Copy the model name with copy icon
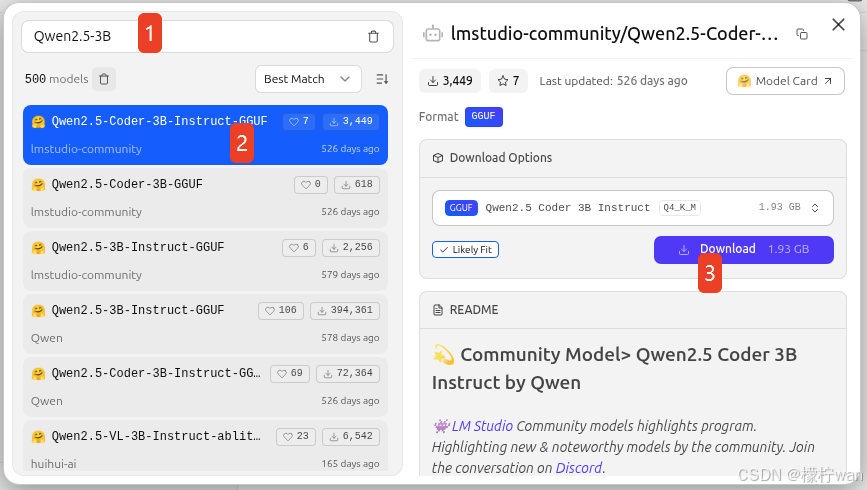This screenshot has height=490, width=867. pyautogui.click(x=802, y=34)
